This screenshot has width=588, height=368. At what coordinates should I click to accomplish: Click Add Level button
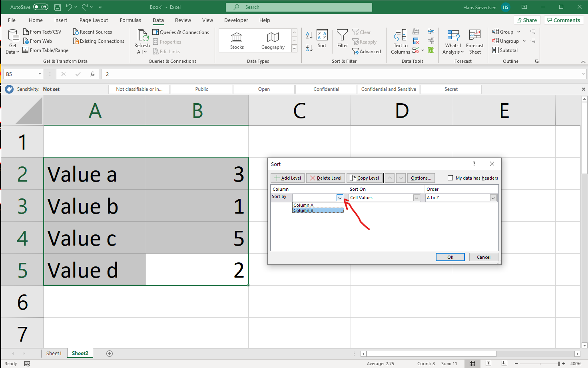tap(287, 178)
